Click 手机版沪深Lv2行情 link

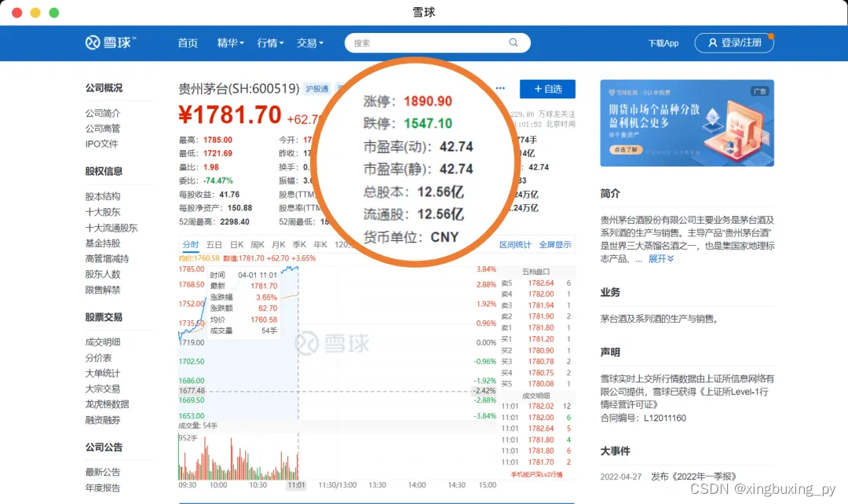pyautogui.click(x=536, y=474)
